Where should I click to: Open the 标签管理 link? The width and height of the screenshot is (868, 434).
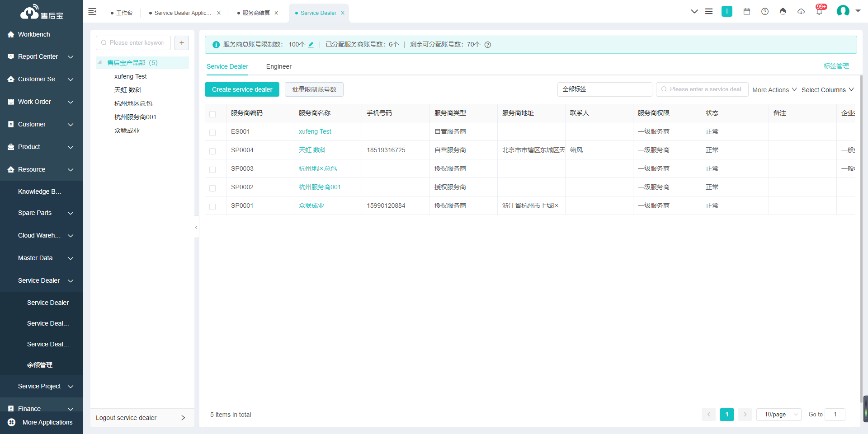[x=836, y=66]
